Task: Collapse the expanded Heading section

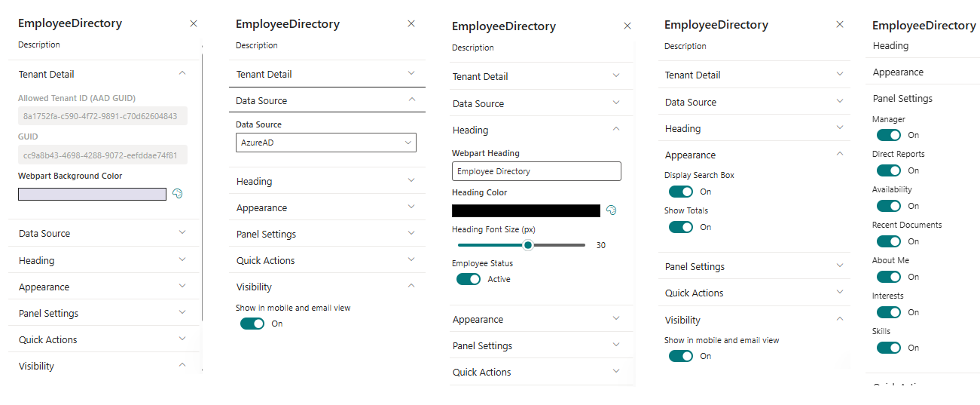Action: click(616, 130)
